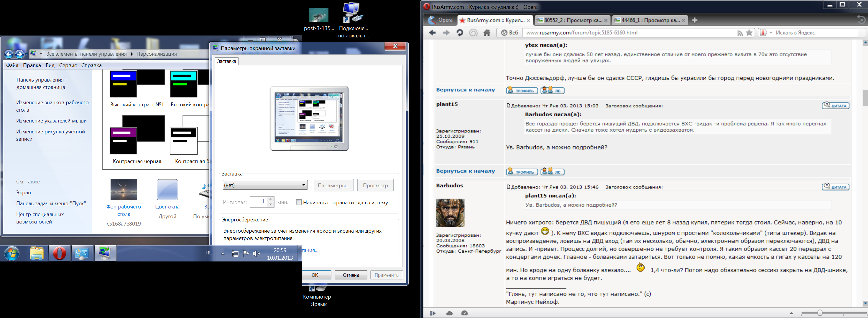Open the Windows Start button
Viewport: 868px width, 318px height.
(12, 254)
